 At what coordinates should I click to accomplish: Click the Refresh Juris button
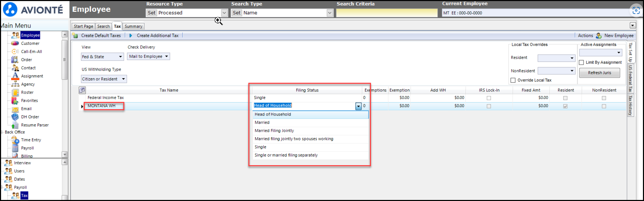tap(600, 73)
